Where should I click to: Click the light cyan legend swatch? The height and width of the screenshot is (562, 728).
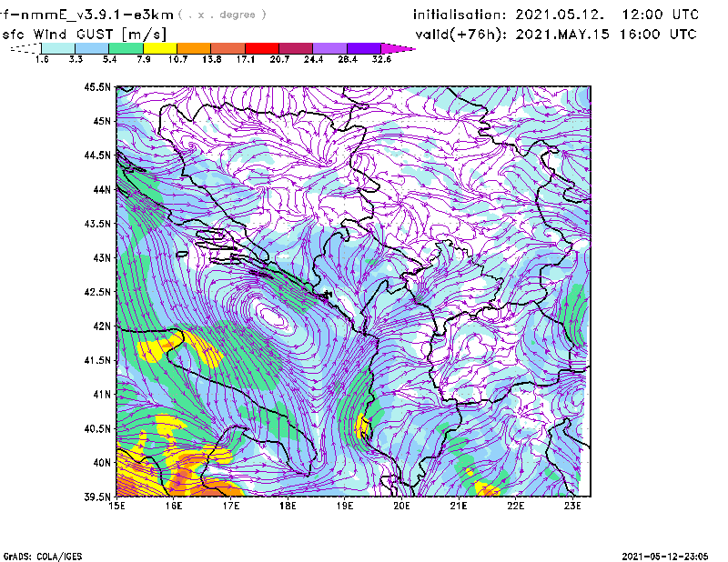pyautogui.click(x=58, y=48)
